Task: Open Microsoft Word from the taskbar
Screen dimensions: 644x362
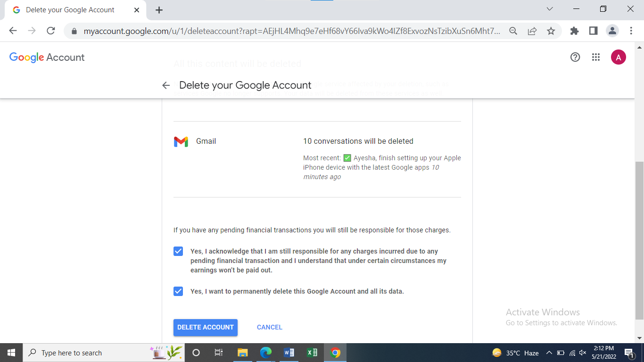Action: [x=289, y=353]
